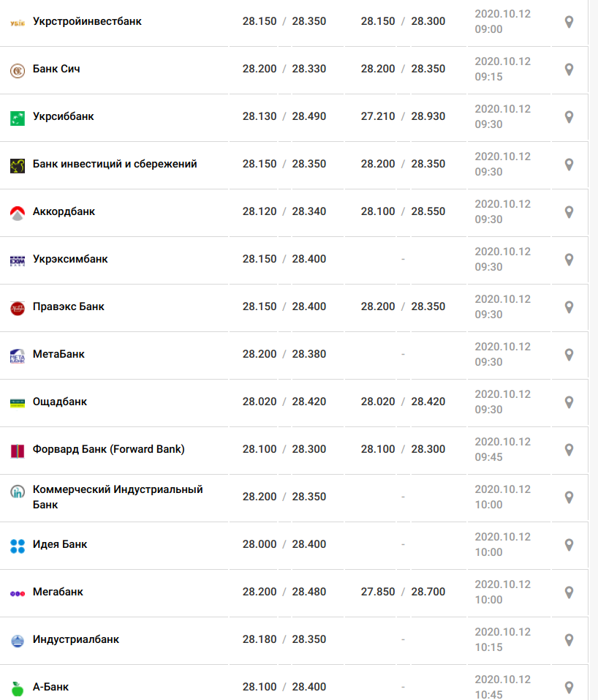
Task: Click Правэкс Банк map pin icon
Action: coord(569,307)
